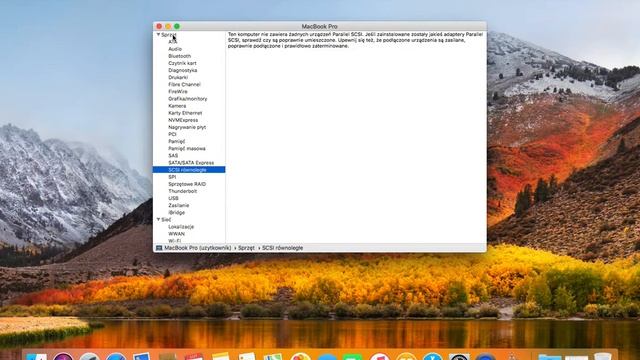Select WWAN under Sieć
The image size is (640, 360).
pos(176,234)
